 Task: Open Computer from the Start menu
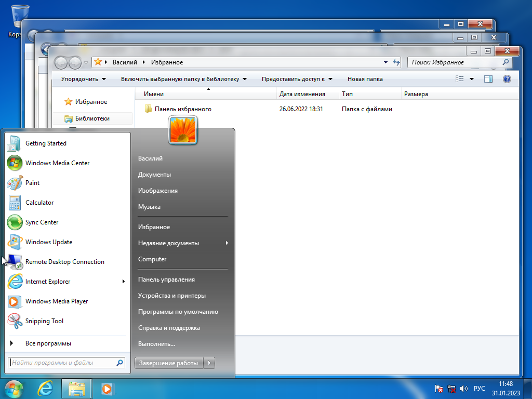(x=152, y=259)
